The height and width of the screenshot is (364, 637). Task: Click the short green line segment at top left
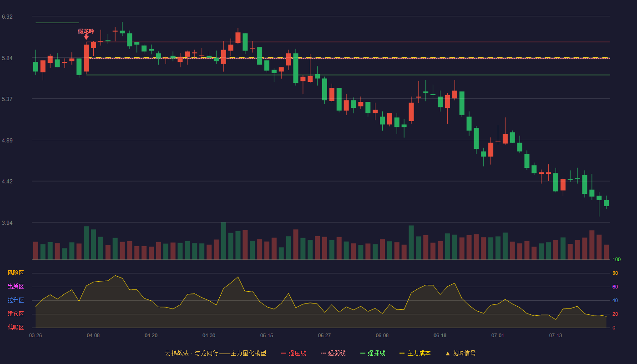coord(57,23)
